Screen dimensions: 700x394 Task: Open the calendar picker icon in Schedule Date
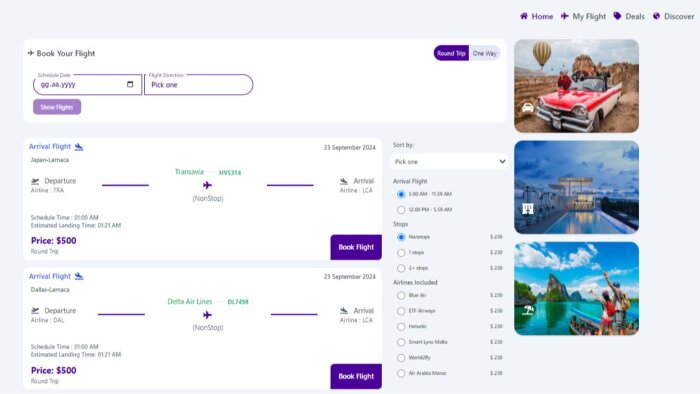pos(130,84)
